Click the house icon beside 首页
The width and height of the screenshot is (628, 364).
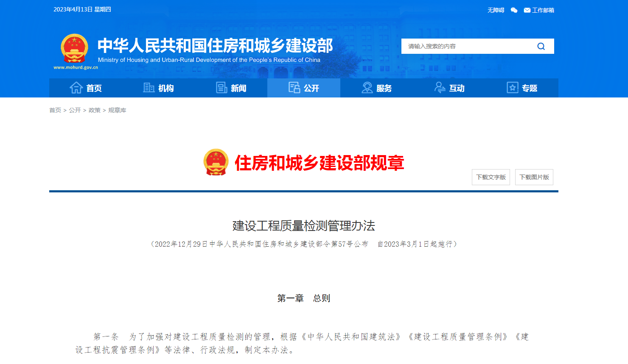(76, 88)
